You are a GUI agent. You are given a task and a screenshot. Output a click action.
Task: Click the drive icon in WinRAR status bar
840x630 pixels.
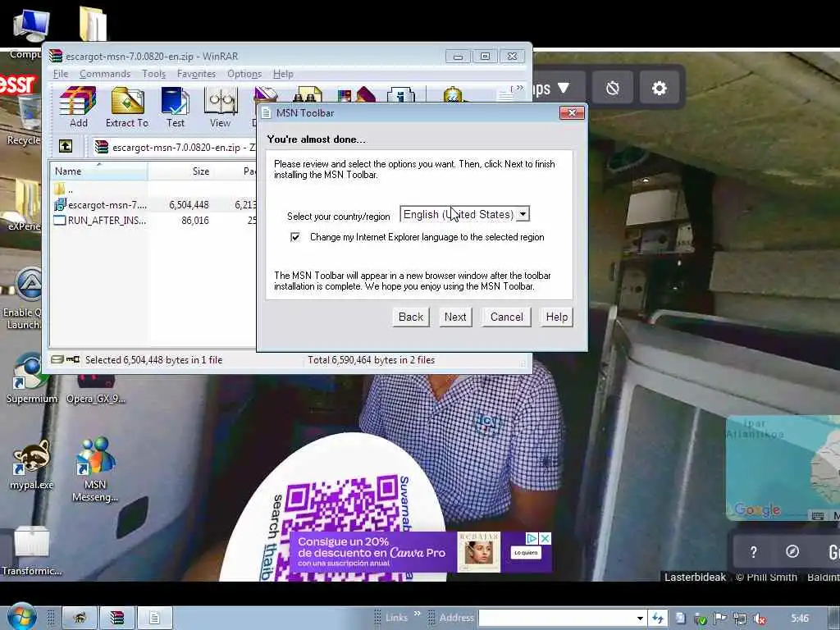(x=58, y=359)
